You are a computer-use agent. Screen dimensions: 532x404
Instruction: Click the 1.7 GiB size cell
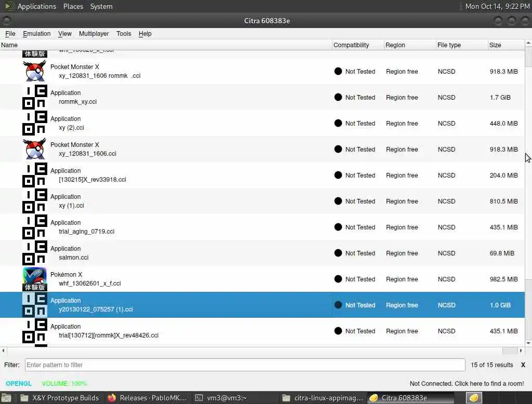(x=500, y=97)
